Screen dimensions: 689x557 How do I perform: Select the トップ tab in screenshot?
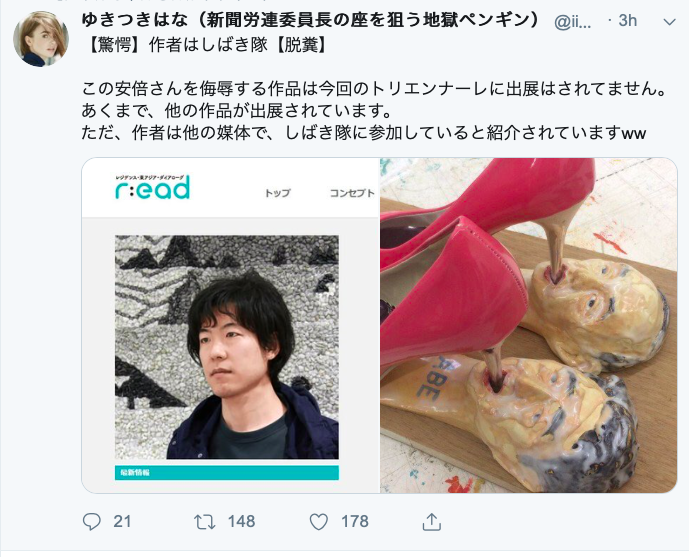[x=277, y=193]
